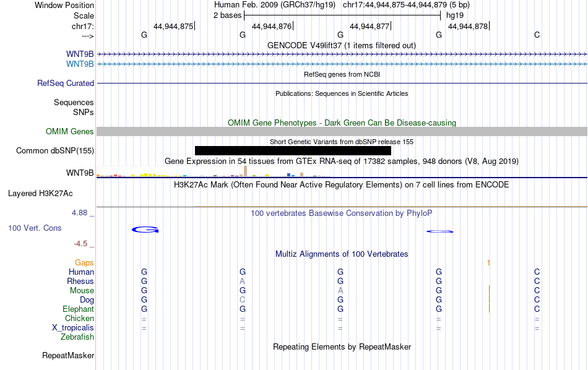Click the Scale label

click(x=84, y=15)
